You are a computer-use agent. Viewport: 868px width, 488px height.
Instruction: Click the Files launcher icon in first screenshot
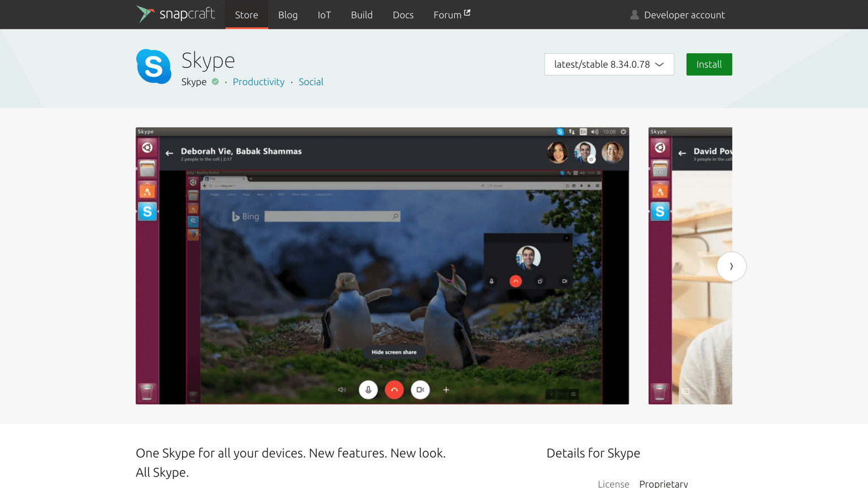(x=147, y=169)
